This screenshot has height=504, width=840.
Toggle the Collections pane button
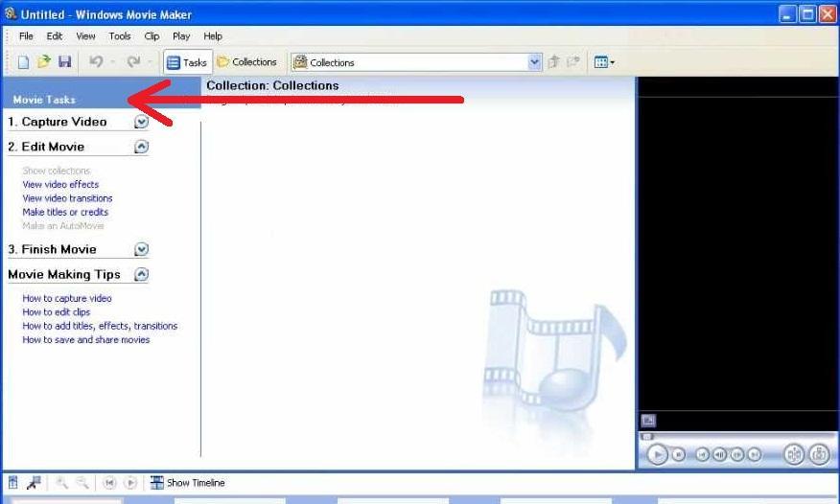coord(247,62)
